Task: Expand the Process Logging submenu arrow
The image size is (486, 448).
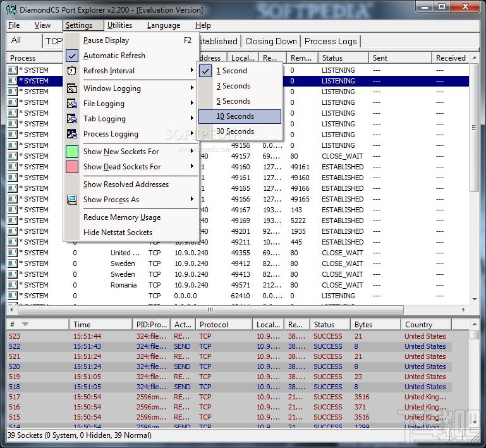Action: tap(192, 134)
